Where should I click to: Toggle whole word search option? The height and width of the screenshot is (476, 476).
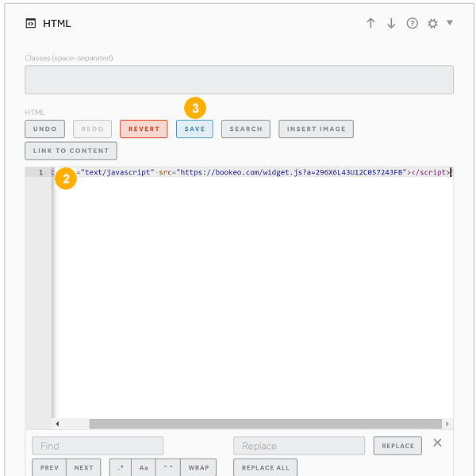[168, 467]
